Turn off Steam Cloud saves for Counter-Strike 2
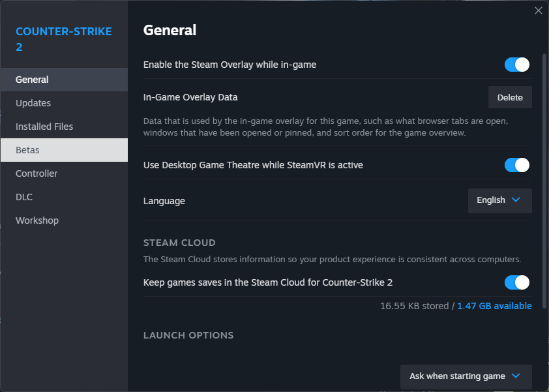 517,282
